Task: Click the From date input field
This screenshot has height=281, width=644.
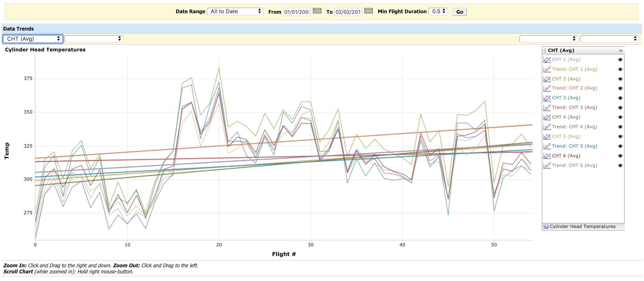Action: 297,12
